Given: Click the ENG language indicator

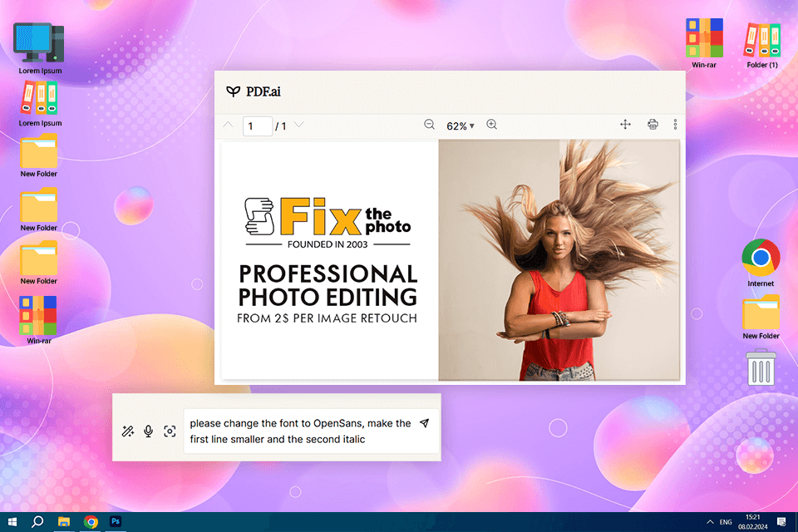Looking at the screenshot, I should [x=726, y=522].
